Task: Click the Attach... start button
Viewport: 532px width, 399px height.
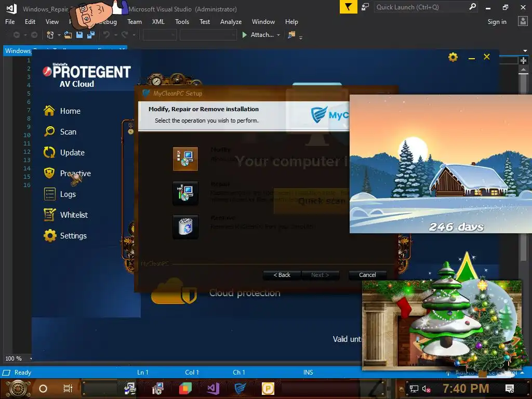Action: tap(258, 35)
